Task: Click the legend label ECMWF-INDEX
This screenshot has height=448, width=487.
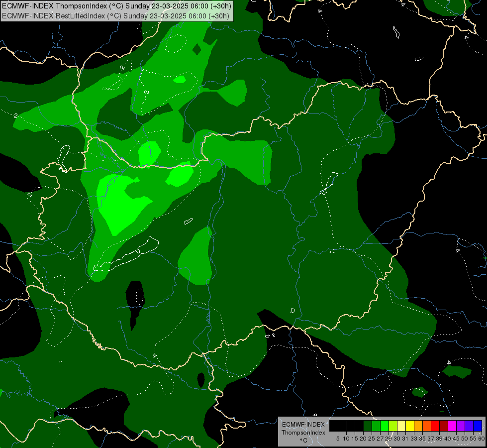Action: [x=303, y=425]
